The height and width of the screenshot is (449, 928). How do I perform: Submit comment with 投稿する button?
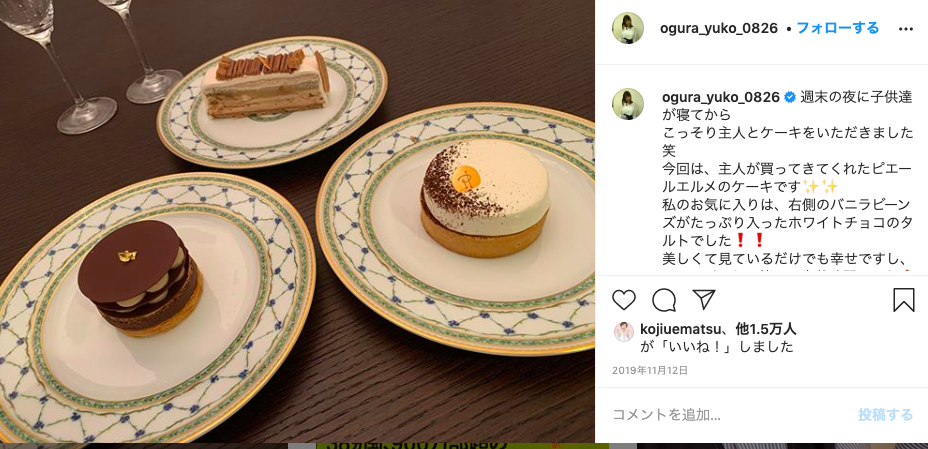[885, 415]
